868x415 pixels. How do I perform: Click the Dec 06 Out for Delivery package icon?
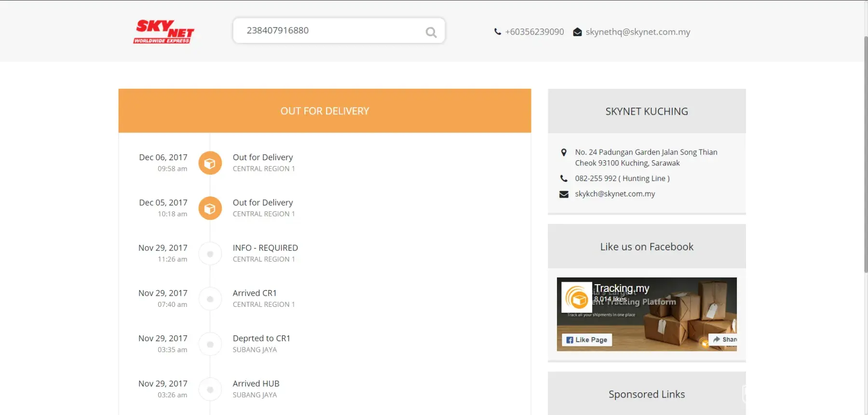pos(210,163)
